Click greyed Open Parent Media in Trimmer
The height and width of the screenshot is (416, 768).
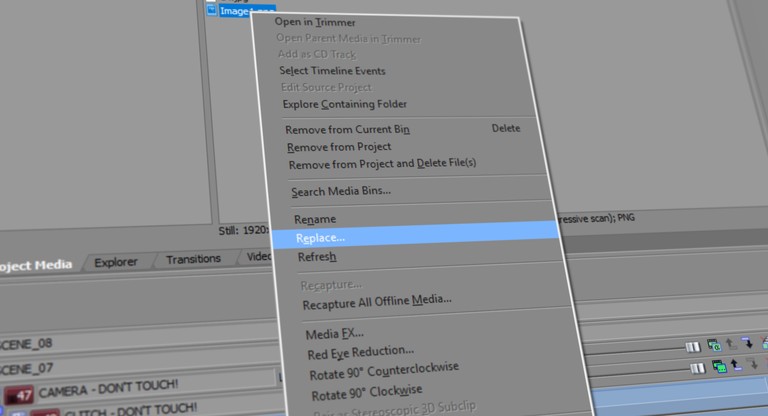(x=348, y=39)
